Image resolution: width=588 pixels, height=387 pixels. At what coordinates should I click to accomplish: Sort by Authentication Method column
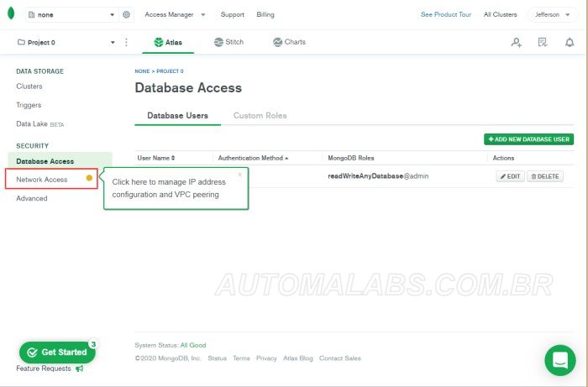point(253,158)
